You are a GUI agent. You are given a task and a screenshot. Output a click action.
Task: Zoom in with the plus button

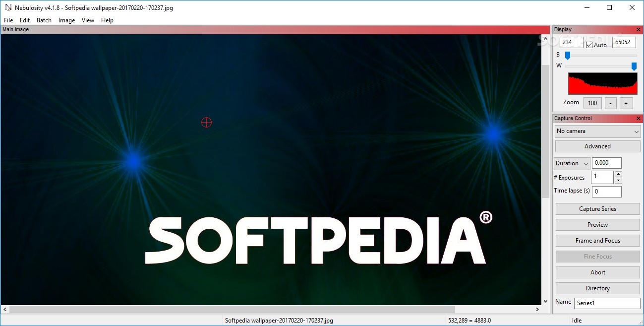tap(626, 103)
